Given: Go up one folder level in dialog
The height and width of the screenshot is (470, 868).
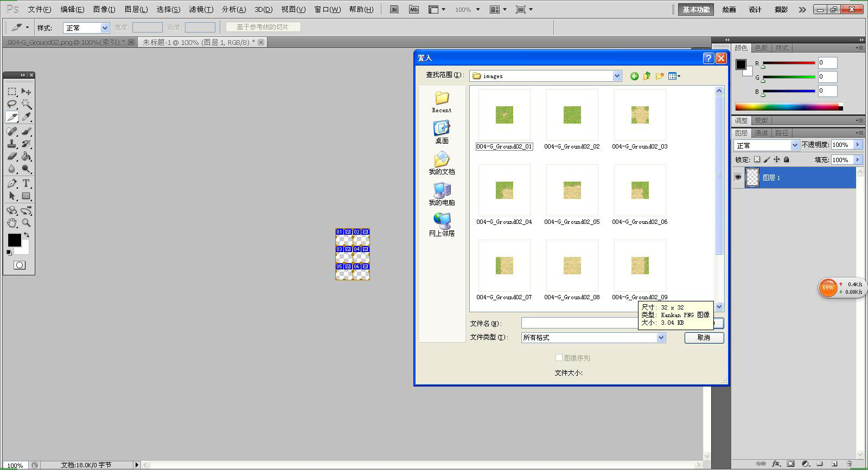Looking at the screenshot, I should click(647, 76).
